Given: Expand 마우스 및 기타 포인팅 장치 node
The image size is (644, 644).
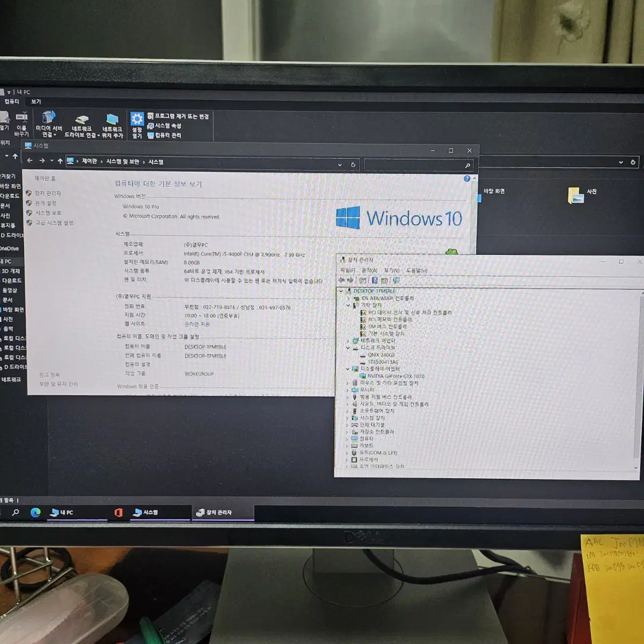Looking at the screenshot, I should click(x=348, y=383).
